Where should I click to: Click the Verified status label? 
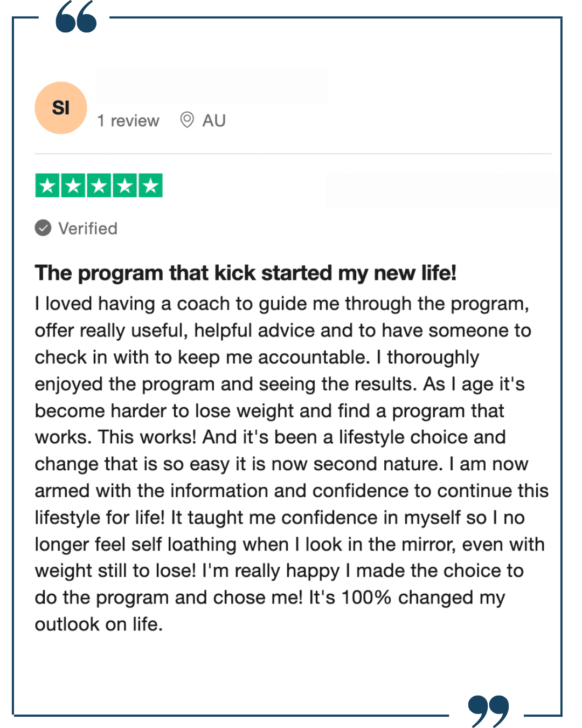88,229
